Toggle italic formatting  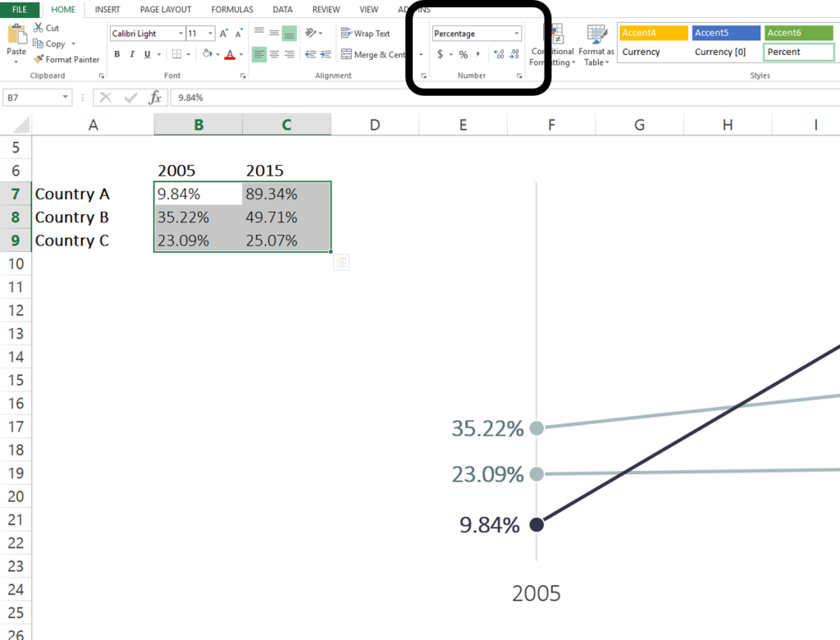tap(132, 54)
